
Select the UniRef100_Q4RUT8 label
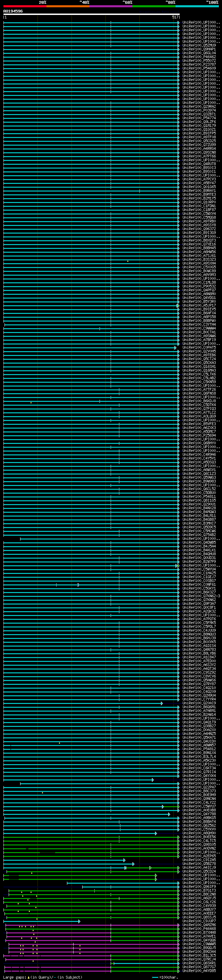199,164
